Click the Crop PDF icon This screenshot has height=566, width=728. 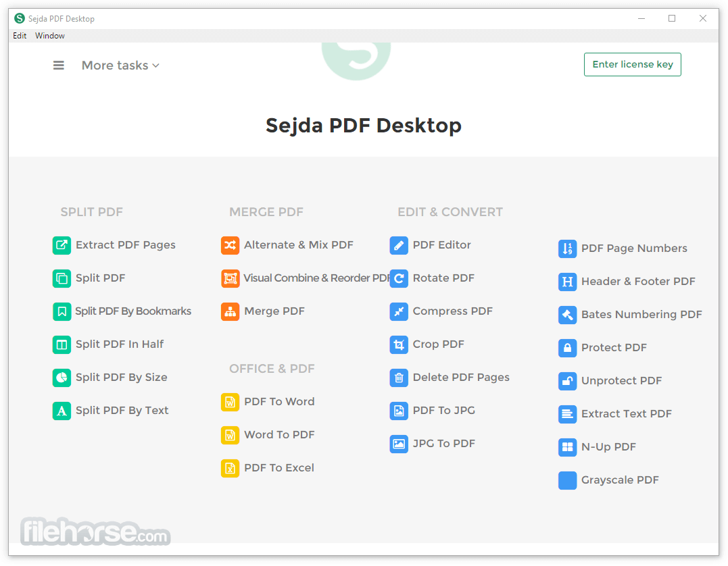tap(399, 344)
